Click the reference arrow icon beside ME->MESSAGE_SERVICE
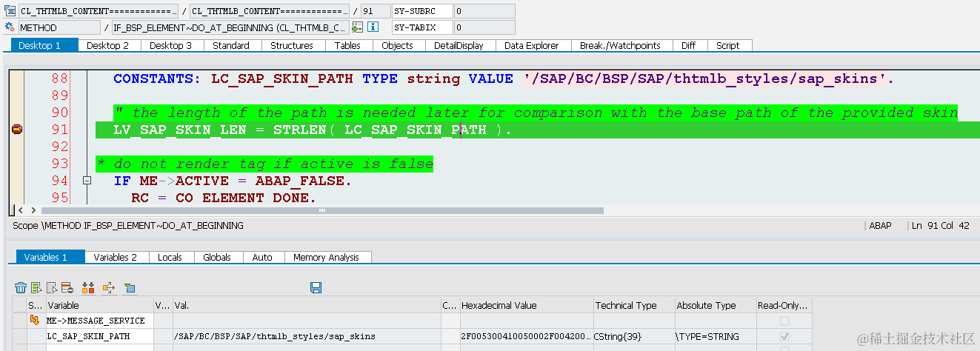The width and height of the screenshot is (980, 351). 34,320
